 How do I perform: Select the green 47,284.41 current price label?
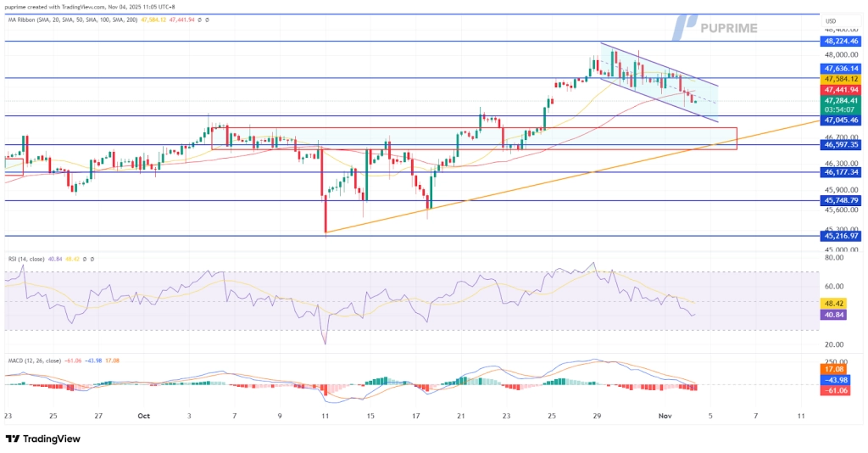(x=842, y=101)
